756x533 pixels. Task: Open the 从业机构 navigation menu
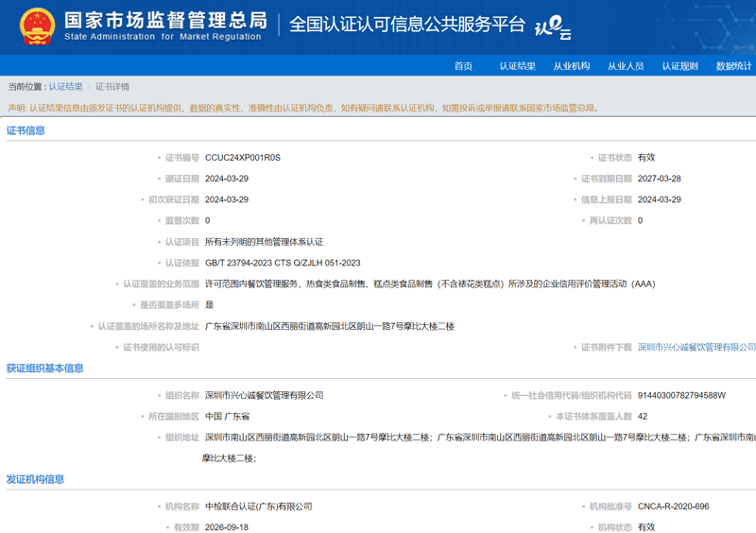coord(571,66)
